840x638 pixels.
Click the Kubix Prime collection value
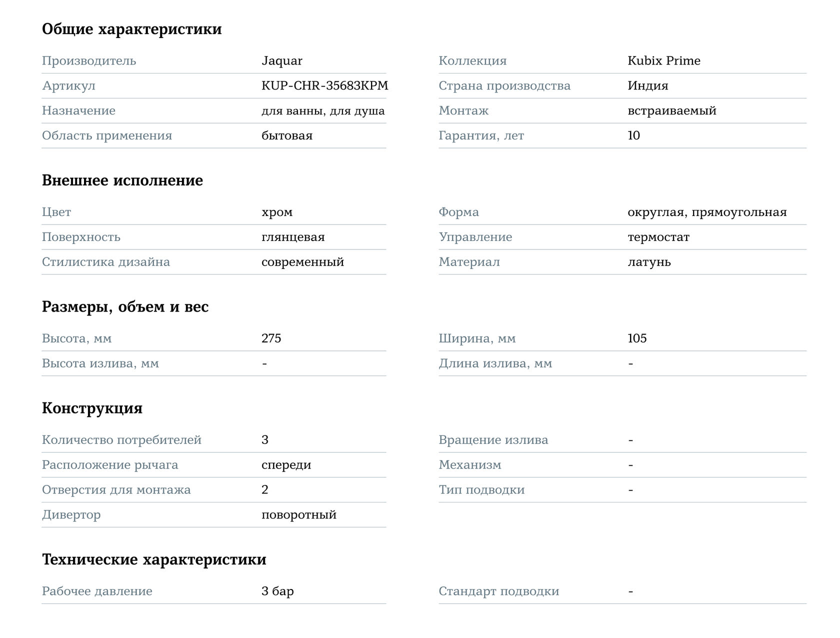tap(663, 61)
